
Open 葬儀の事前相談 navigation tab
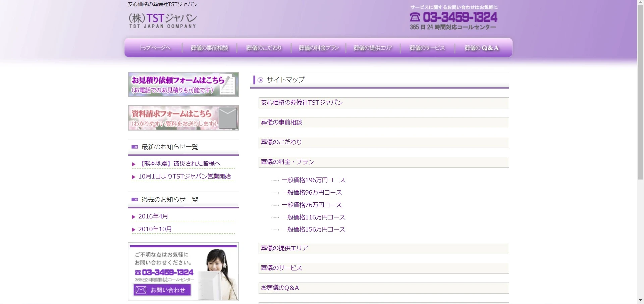click(x=209, y=48)
